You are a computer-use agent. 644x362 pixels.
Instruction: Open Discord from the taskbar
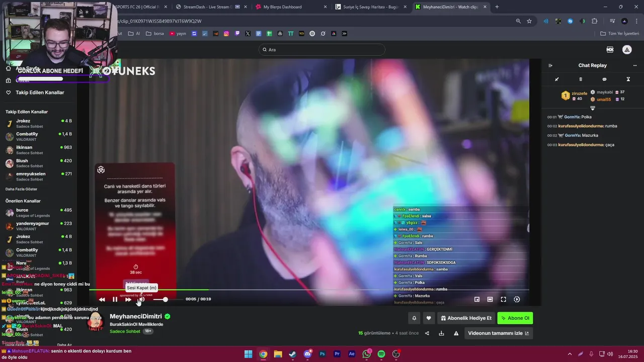click(307, 354)
